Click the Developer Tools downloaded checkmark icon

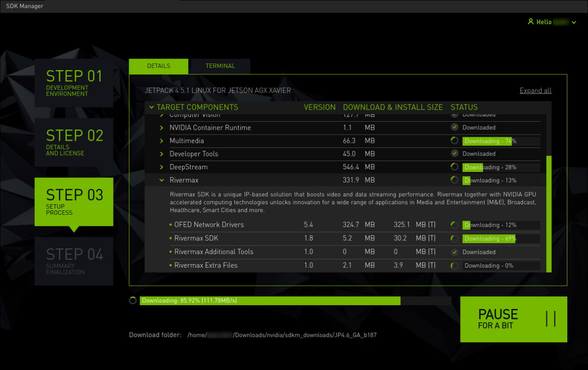[454, 153]
